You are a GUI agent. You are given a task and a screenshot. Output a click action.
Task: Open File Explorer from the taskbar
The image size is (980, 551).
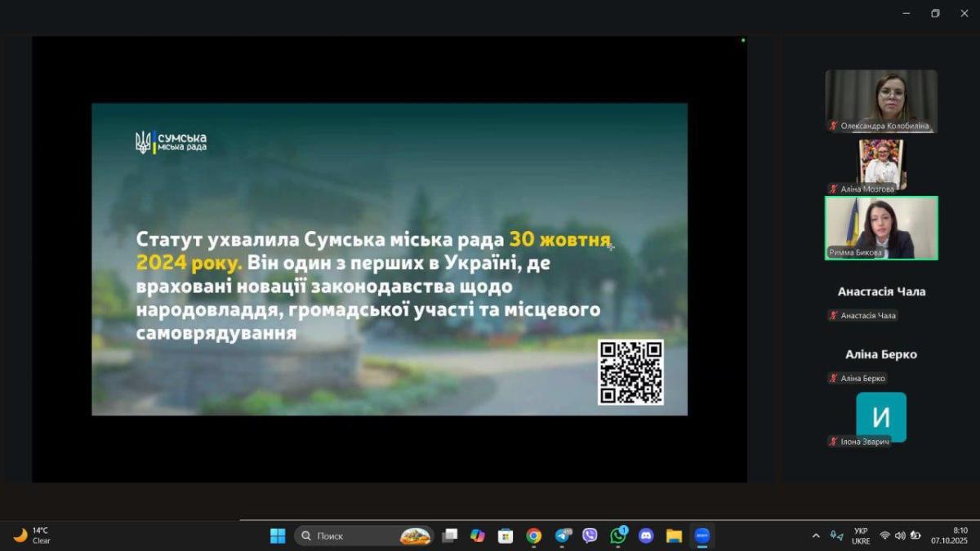(674, 535)
